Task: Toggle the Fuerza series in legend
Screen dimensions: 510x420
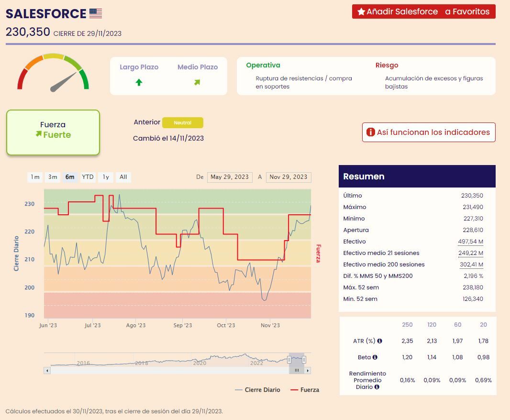Action: click(305, 390)
